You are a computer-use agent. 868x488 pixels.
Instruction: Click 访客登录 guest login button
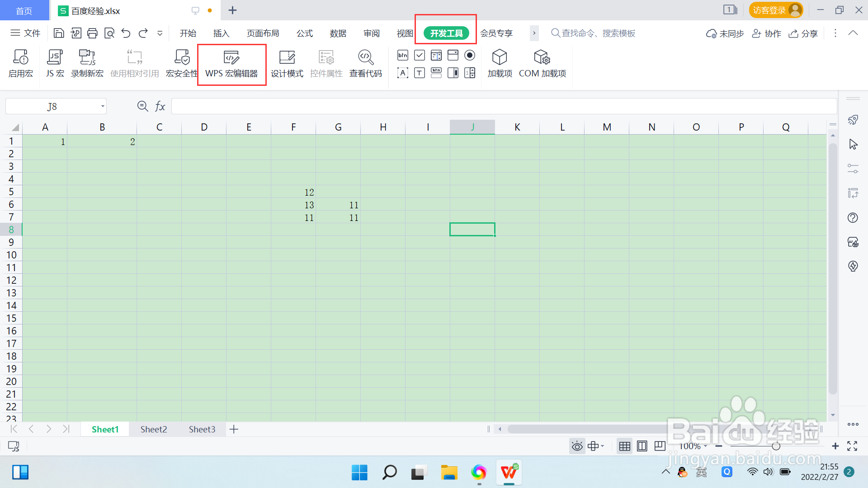(x=776, y=10)
